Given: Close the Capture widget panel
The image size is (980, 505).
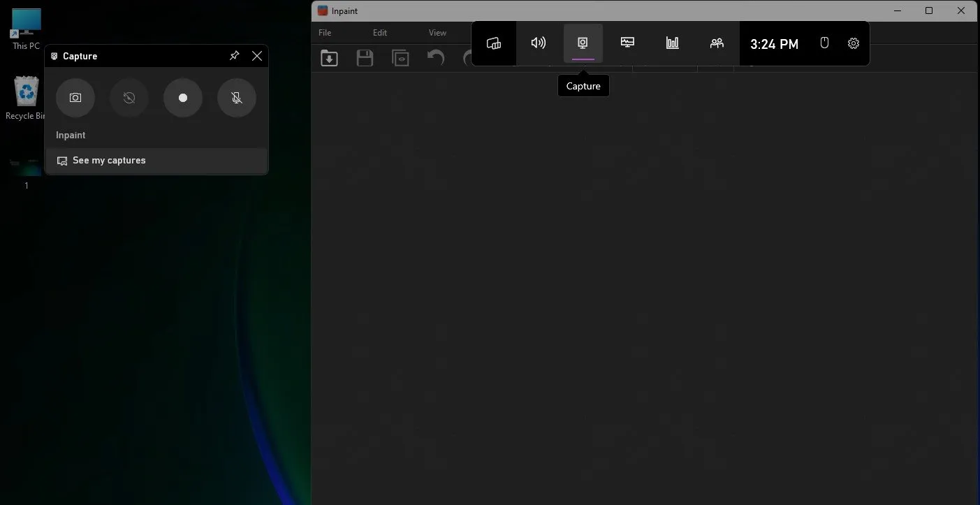Looking at the screenshot, I should pos(257,56).
